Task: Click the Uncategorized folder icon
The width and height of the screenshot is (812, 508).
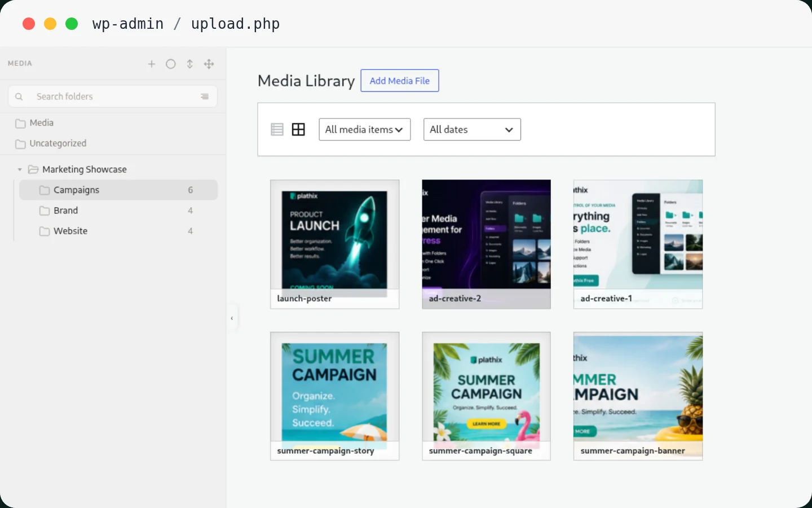Action: coord(21,144)
